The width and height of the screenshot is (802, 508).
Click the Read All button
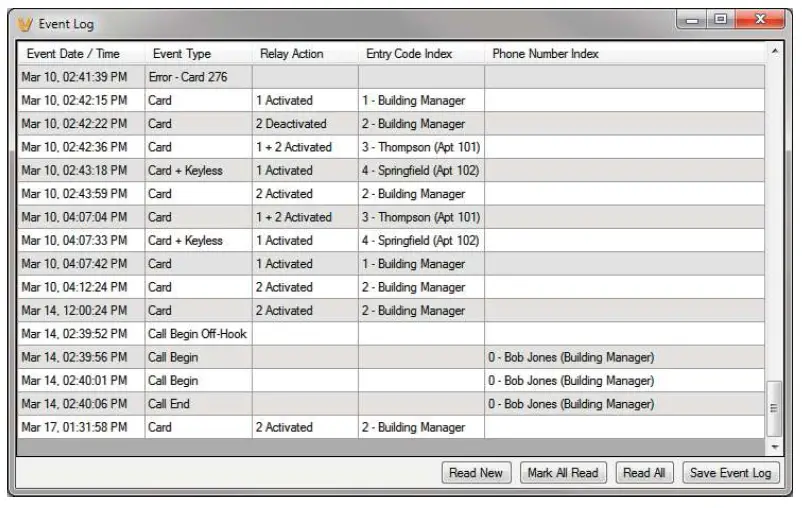pyautogui.click(x=646, y=473)
